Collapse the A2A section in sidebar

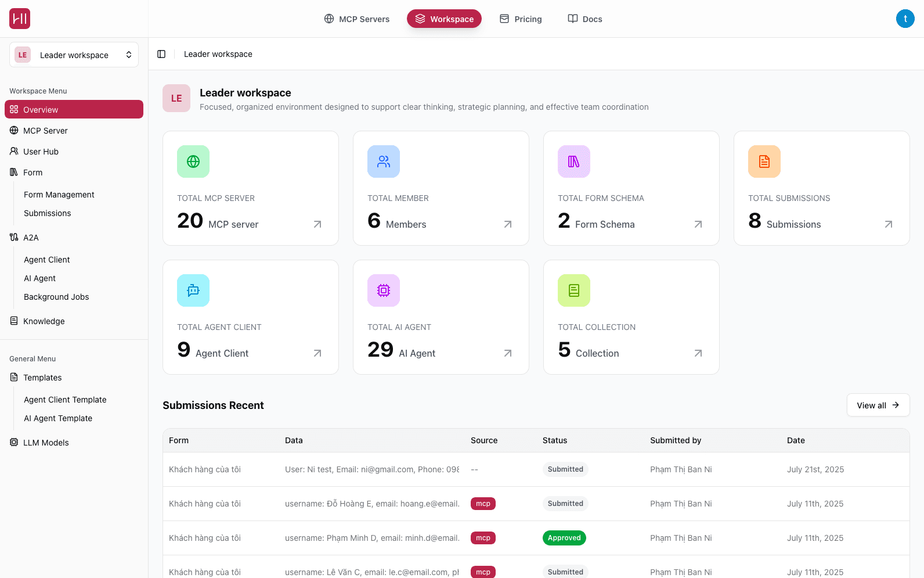[31, 238]
